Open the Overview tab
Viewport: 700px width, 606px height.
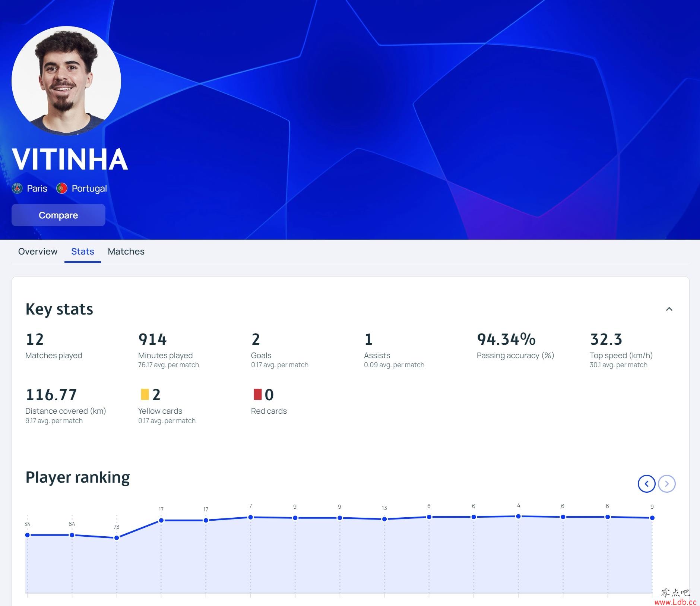point(38,252)
